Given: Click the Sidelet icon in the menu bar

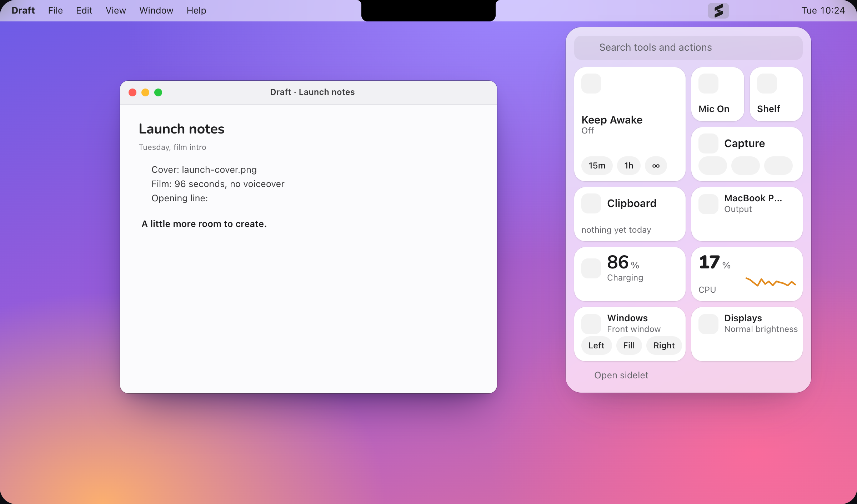Looking at the screenshot, I should 718,11.
